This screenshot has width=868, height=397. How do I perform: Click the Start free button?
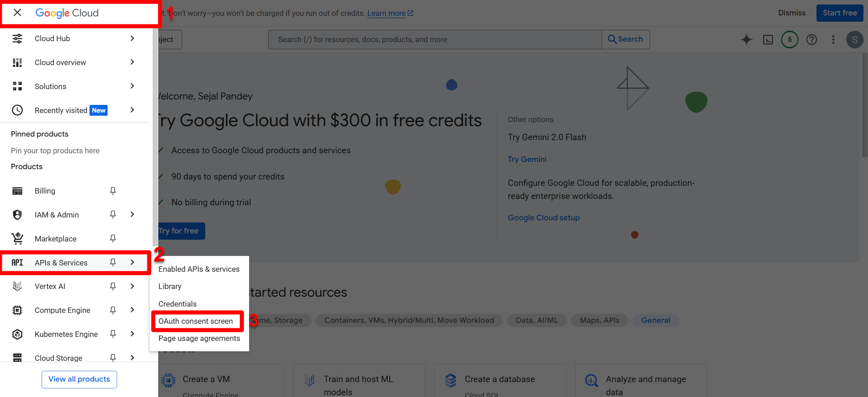pyautogui.click(x=840, y=13)
